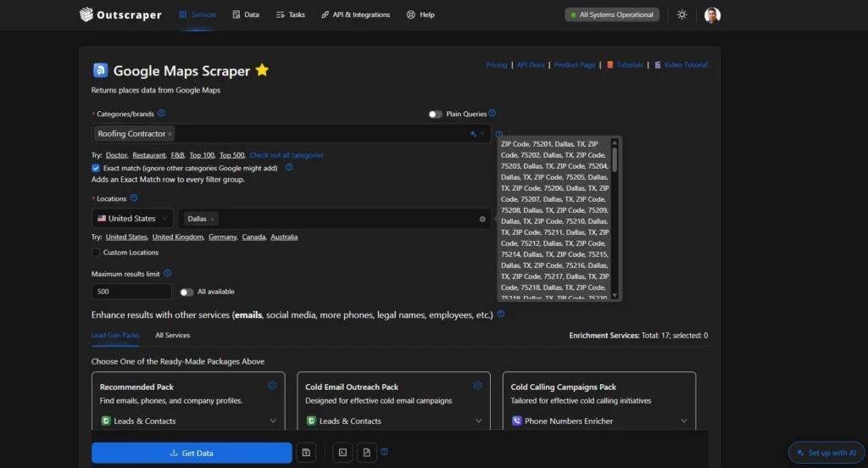Switch to the All Services tab
The width and height of the screenshot is (868, 468).
[172, 335]
